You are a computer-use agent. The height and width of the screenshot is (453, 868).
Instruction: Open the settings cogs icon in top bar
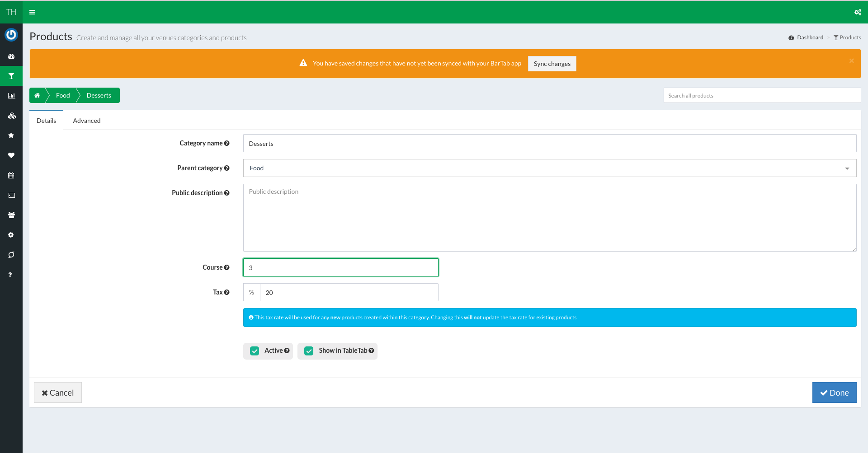click(858, 12)
